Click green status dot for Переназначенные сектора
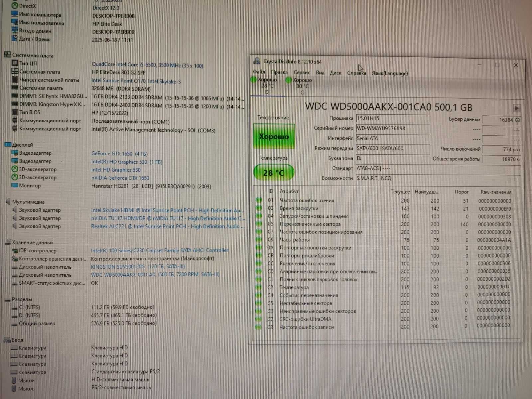 pos(259,224)
